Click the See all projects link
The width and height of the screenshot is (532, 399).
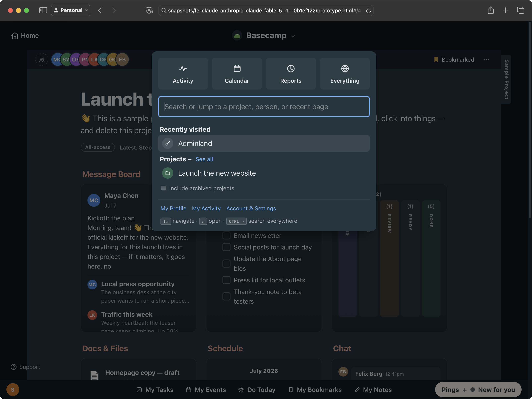tap(204, 159)
